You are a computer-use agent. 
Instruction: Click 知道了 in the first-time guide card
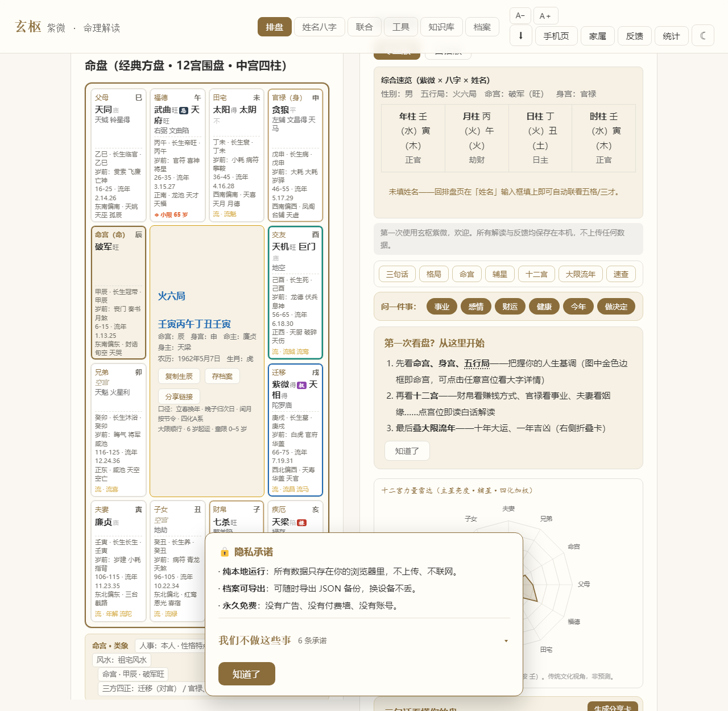click(x=407, y=450)
